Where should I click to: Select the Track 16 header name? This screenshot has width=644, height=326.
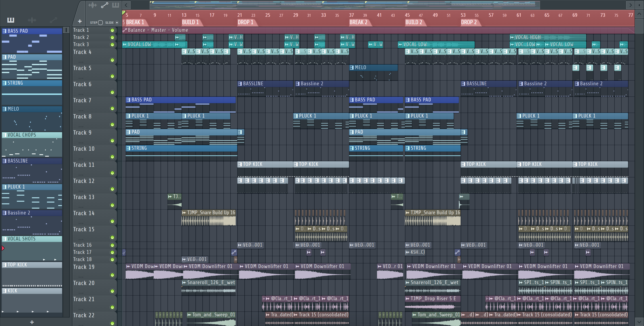point(82,245)
